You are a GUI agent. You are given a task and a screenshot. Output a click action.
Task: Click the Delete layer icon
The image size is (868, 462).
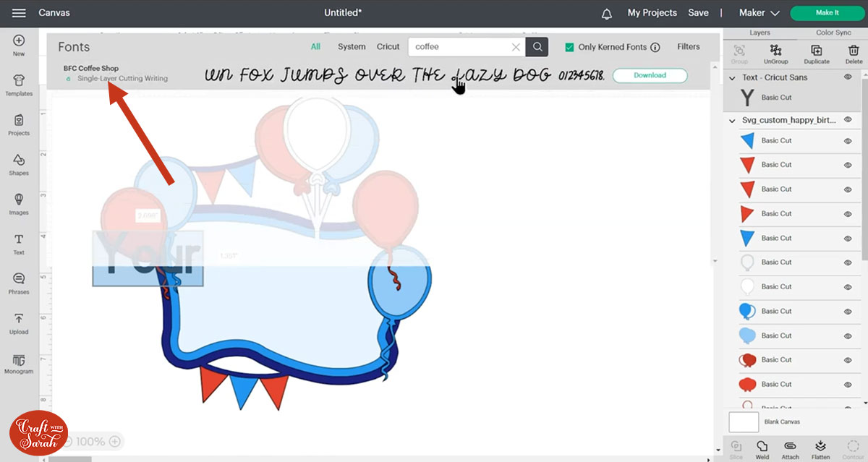click(x=854, y=54)
